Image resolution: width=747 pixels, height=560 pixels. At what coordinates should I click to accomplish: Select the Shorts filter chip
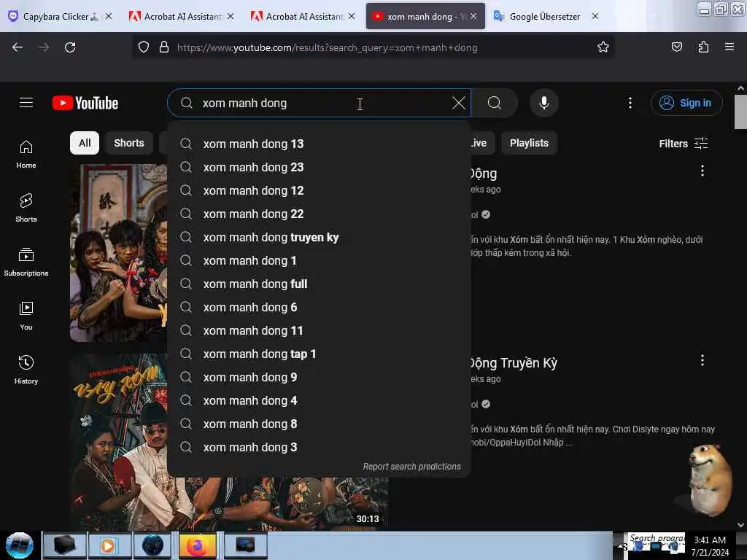[128, 143]
